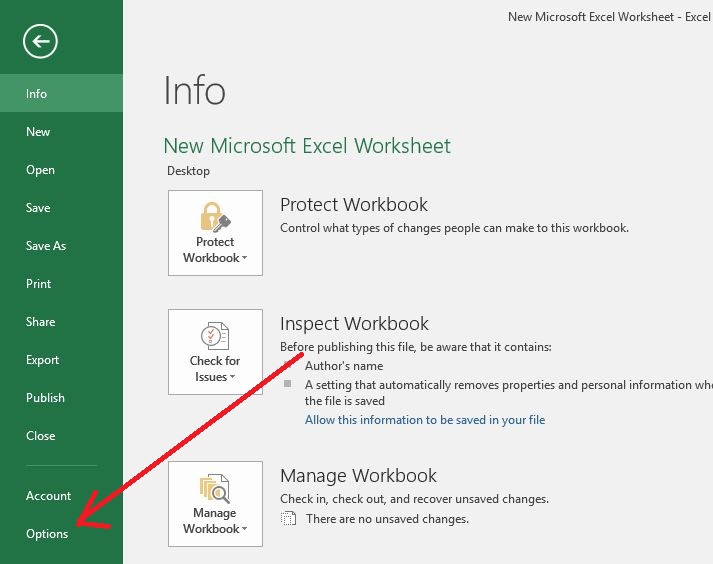Open the Share page
Image resolution: width=713 pixels, height=564 pixels.
tap(61, 322)
